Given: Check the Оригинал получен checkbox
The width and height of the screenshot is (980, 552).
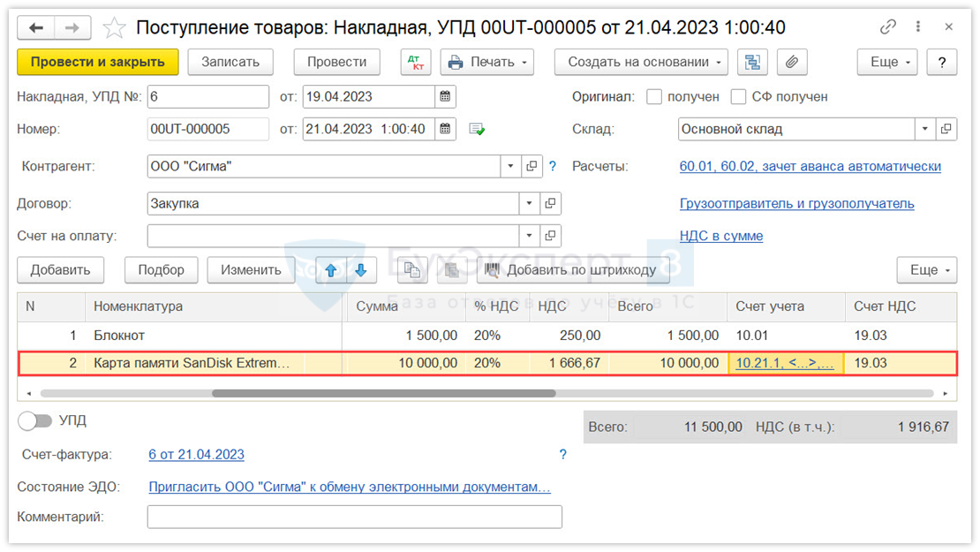Looking at the screenshot, I should point(654,97).
